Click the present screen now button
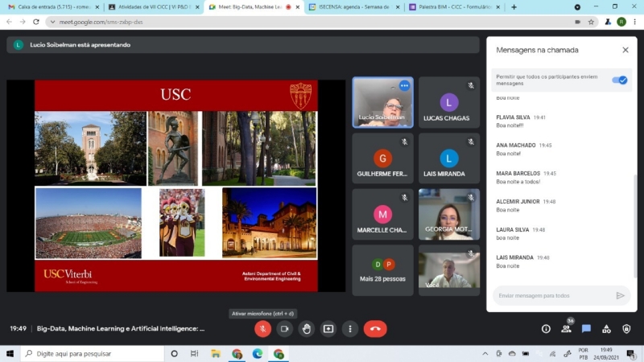The image size is (644, 362). click(x=328, y=329)
